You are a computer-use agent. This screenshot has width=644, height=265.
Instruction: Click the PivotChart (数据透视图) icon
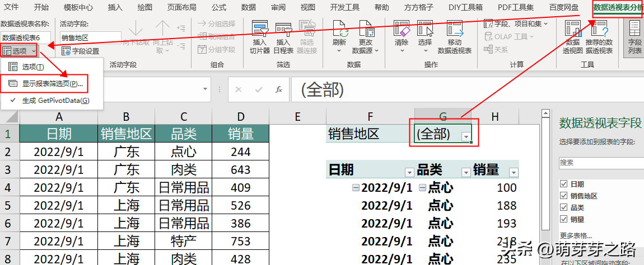pos(574,29)
